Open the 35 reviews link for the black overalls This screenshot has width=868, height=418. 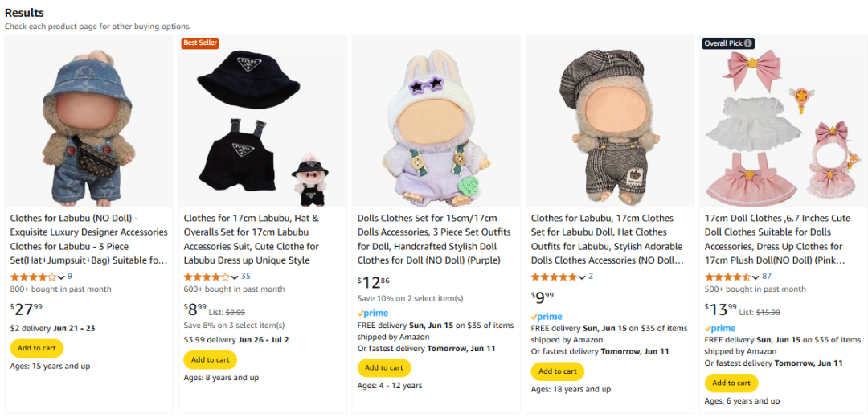[246, 277]
